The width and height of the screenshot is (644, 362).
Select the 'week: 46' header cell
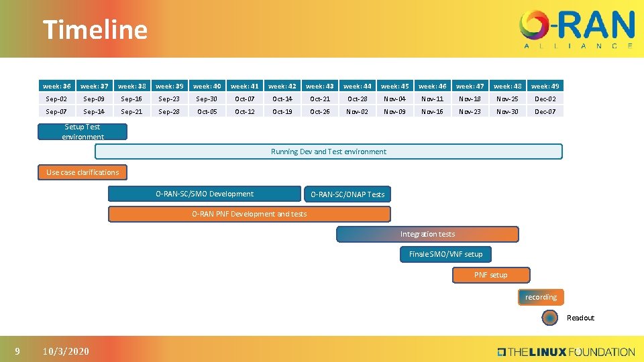click(x=433, y=86)
